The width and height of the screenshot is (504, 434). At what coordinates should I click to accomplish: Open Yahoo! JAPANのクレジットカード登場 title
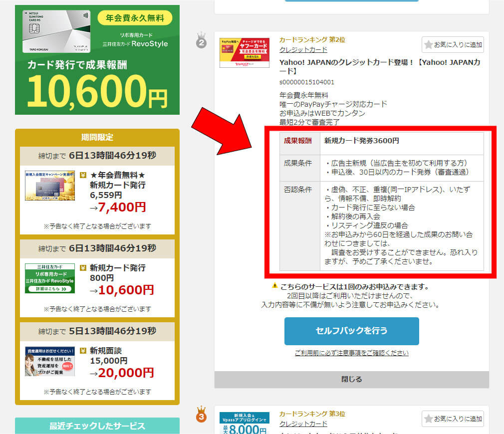pos(380,66)
